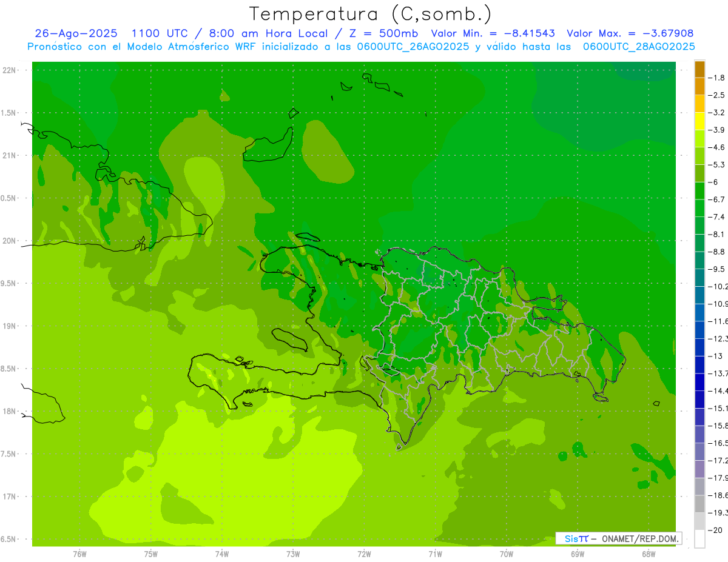
Task: Click the '22N' latitude label
Action: tap(9, 70)
